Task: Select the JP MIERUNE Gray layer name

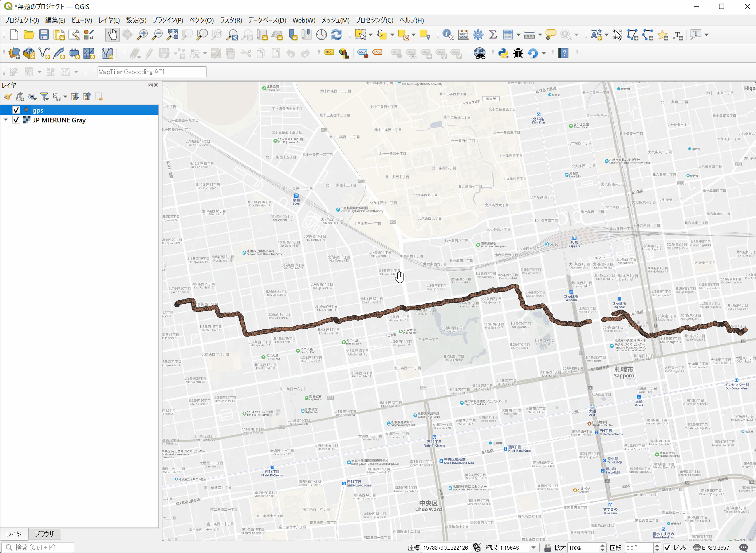Action: pyautogui.click(x=59, y=120)
